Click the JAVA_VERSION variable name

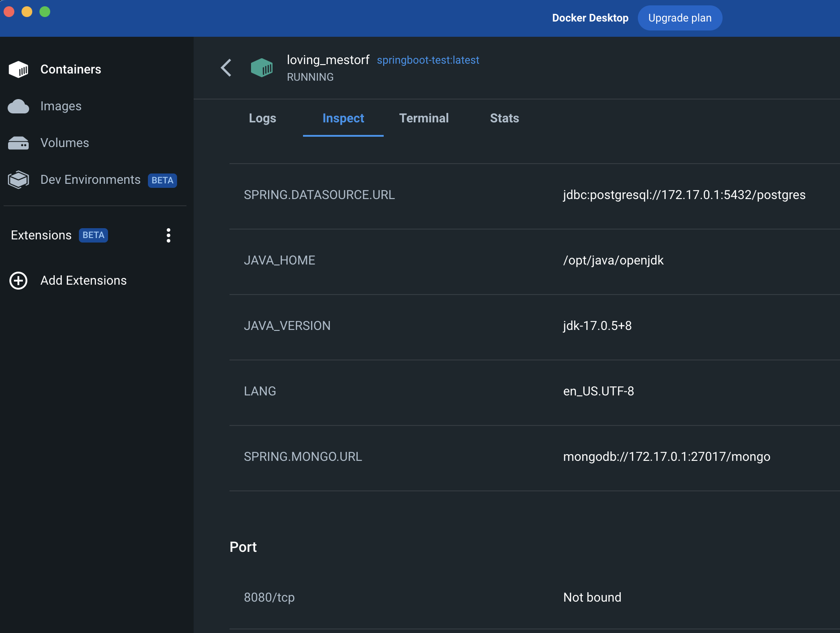click(x=287, y=326)
